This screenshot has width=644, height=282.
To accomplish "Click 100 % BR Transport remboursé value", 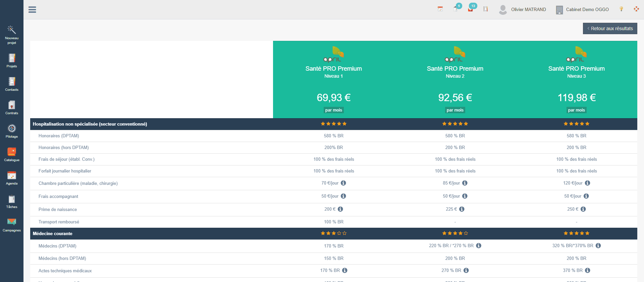I will coord(334,222).
